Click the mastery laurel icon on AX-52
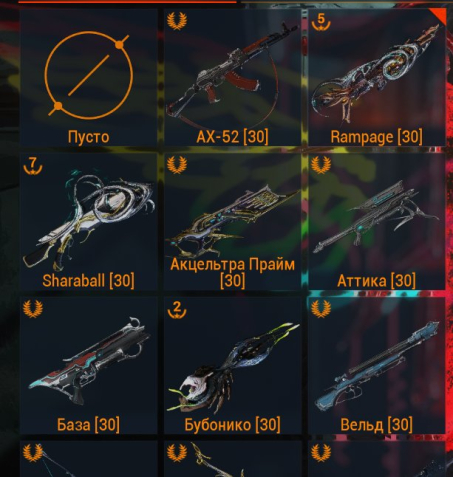453x477 pixels. 177,21
